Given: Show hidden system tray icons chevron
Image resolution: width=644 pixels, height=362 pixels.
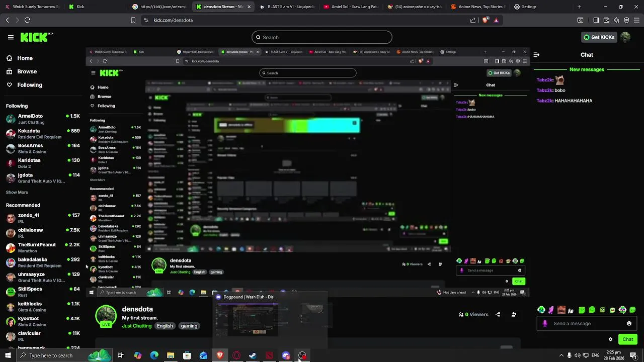Looking at the screenshot, I should (x=561, y=355).
